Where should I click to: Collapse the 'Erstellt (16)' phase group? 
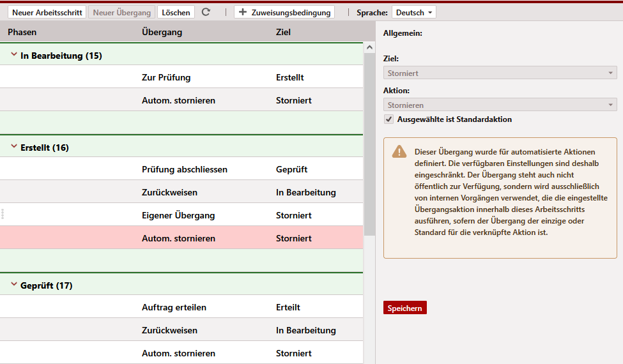(x=14, y=147)
